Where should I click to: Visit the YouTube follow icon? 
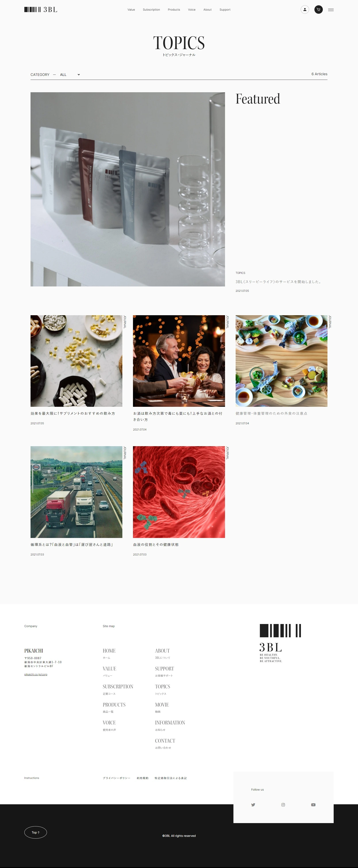(x=313, y=805)
